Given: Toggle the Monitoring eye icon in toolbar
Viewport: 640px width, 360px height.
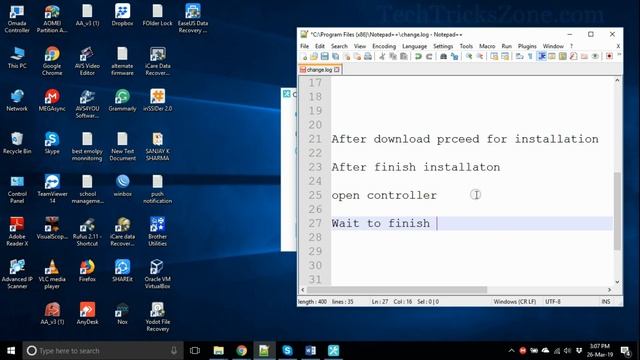Looking at the screenshot, I should (595, 57).
